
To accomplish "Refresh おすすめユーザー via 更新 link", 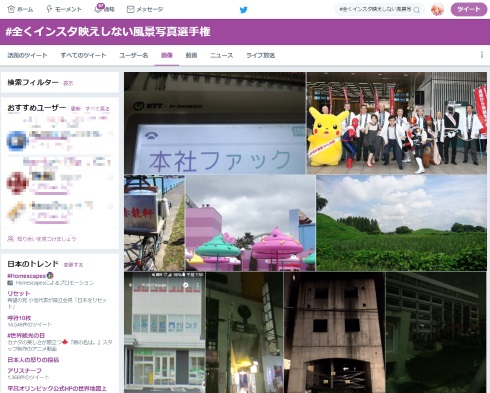I will coord(76,109).
